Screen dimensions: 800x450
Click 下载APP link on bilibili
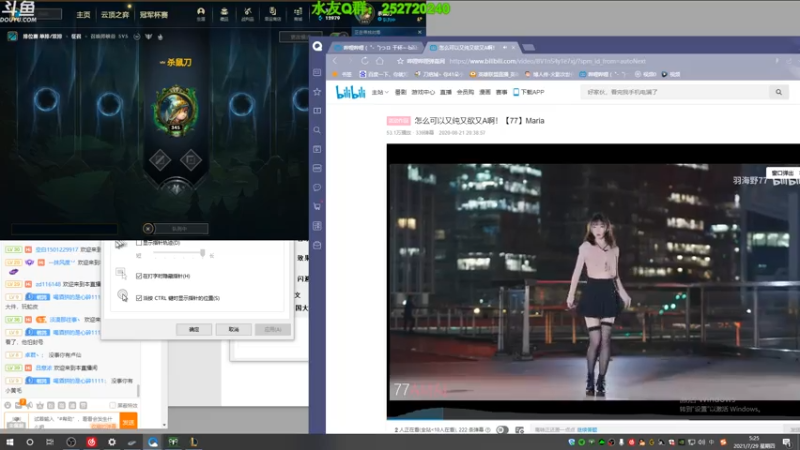529,92
